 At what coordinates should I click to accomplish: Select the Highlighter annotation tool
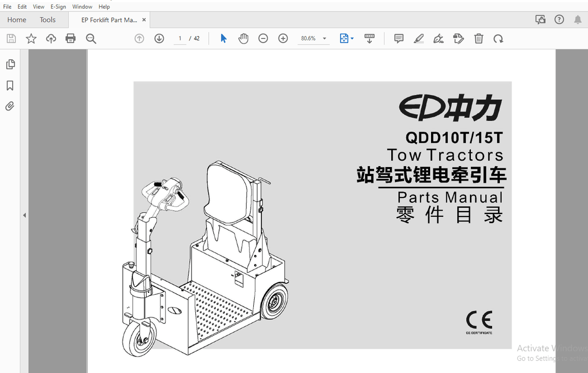click(419, 38)
